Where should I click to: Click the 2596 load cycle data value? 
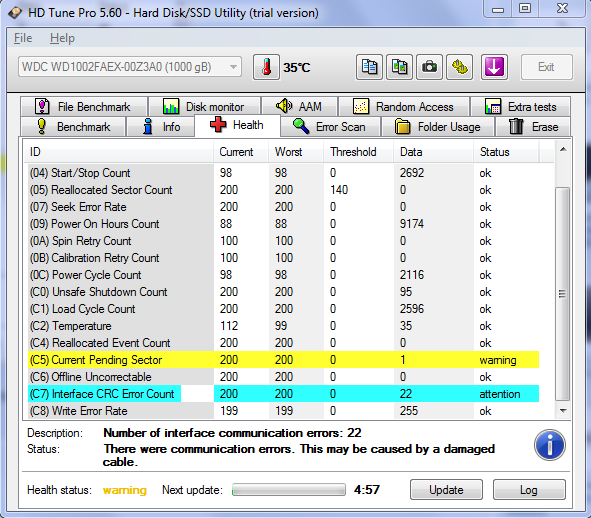(x=412, y=309)
